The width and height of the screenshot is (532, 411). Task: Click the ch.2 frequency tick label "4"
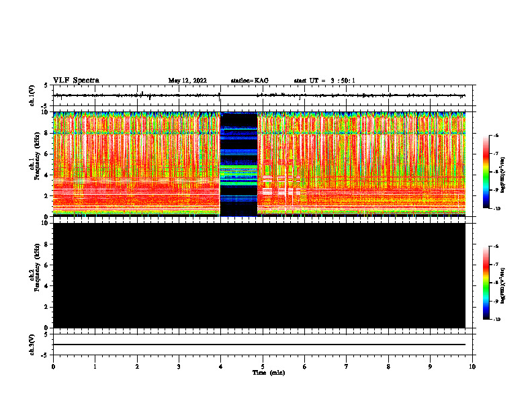pyautogui.click(x=47, y=286)
